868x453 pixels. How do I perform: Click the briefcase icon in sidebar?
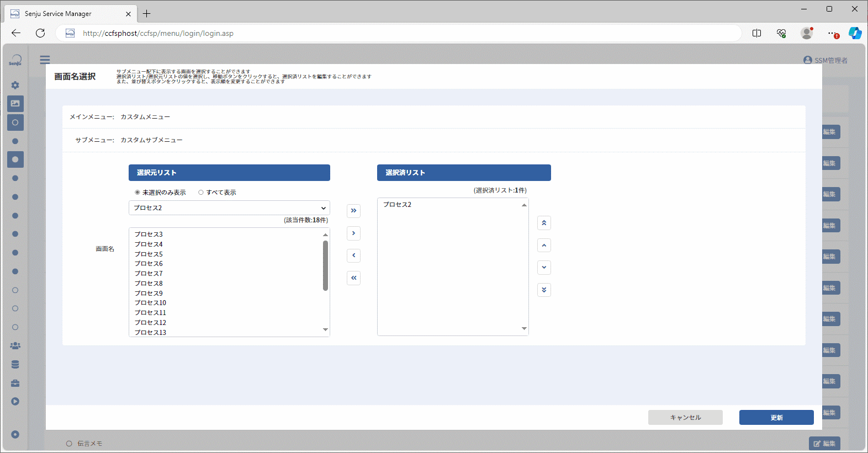pos(15,383)
